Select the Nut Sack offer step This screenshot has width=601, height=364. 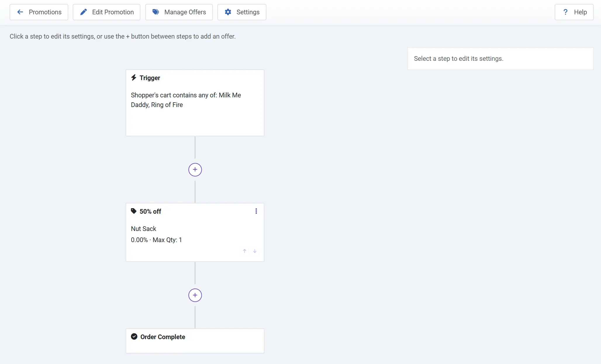(x=195, y=232)
